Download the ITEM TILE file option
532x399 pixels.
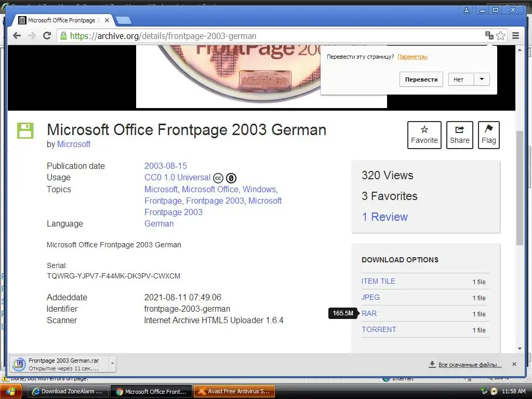click(378, 281)
